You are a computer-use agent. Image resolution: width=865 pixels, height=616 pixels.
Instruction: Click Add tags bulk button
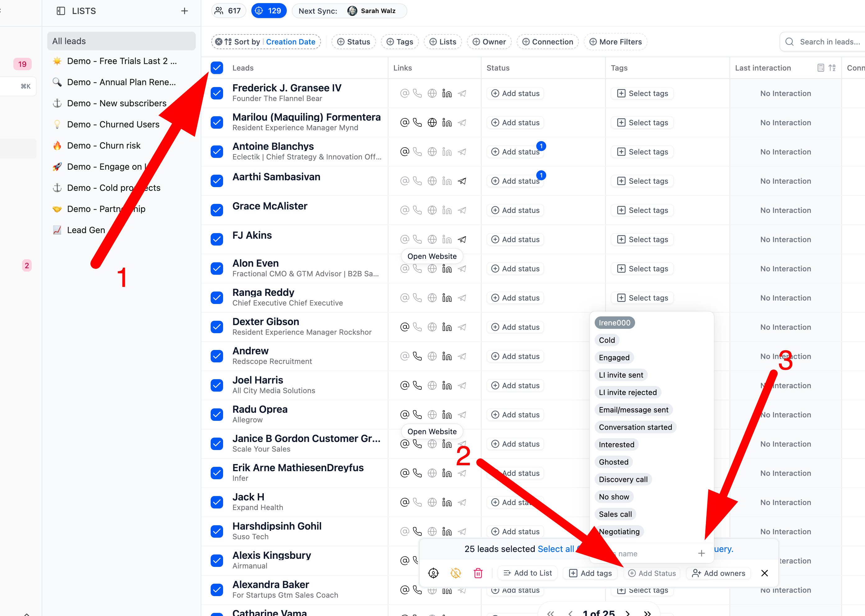click(591, 573)
